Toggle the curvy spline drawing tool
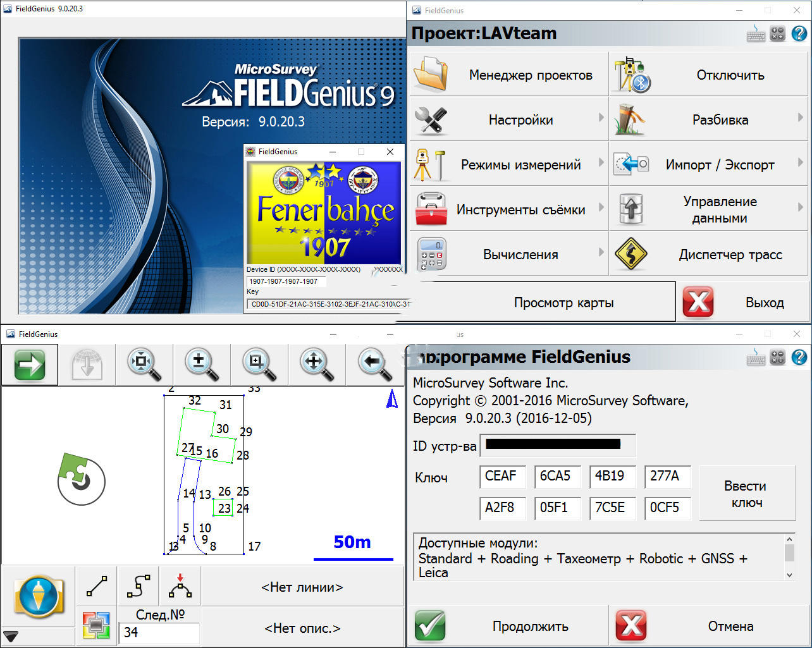The width and height of the screenshot is (812, 648). tap(138, 587)
